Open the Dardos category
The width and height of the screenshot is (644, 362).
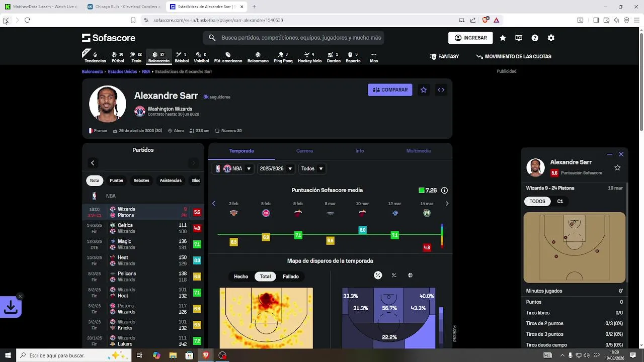tap(334, 57)
